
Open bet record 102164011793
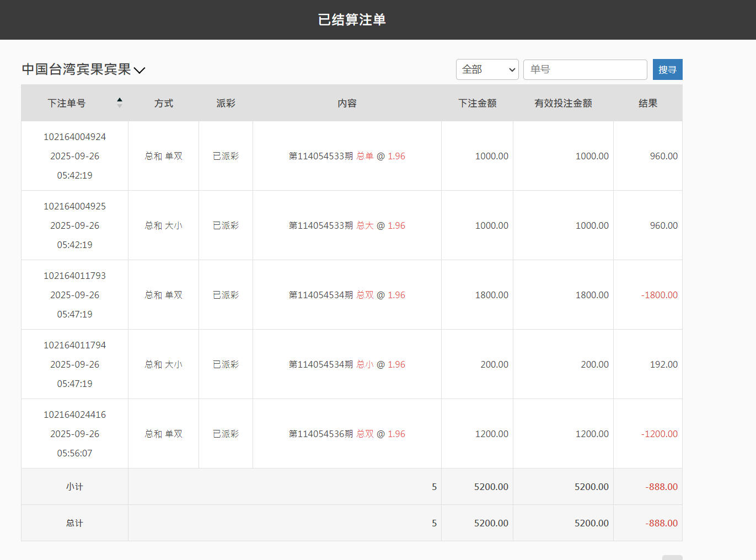point(74,276)
